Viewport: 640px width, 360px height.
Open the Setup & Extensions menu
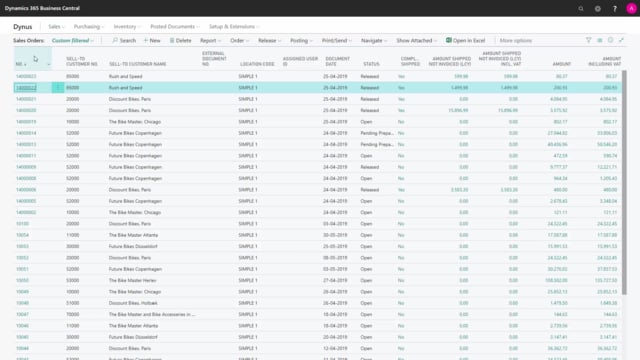pyautogui.click(x=234, y=27)
